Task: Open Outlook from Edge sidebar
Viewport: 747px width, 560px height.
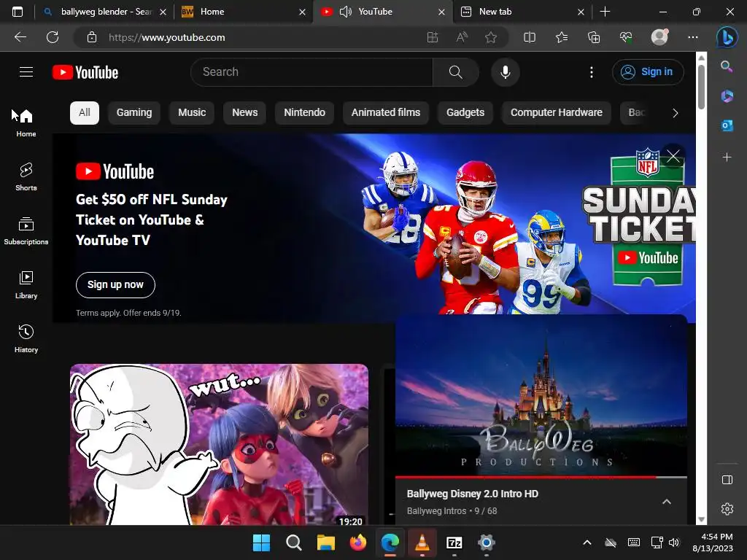Action: tap(727, 125)
